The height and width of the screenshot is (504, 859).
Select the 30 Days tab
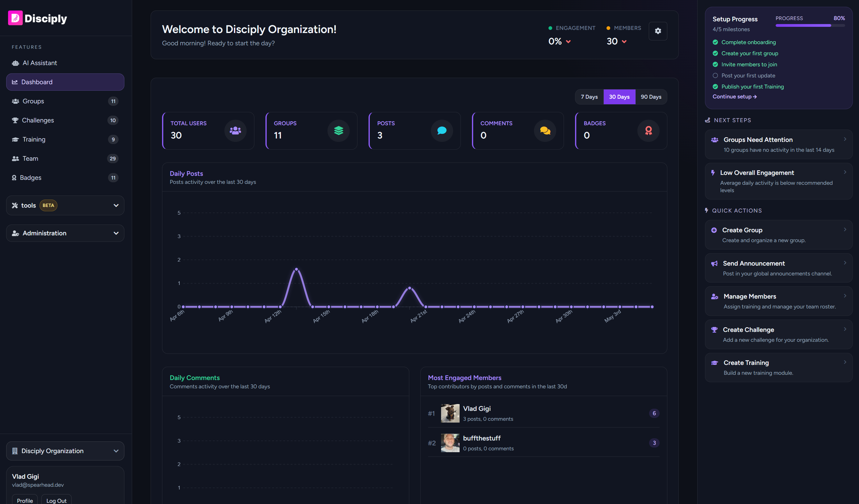(x=619, y=97)
